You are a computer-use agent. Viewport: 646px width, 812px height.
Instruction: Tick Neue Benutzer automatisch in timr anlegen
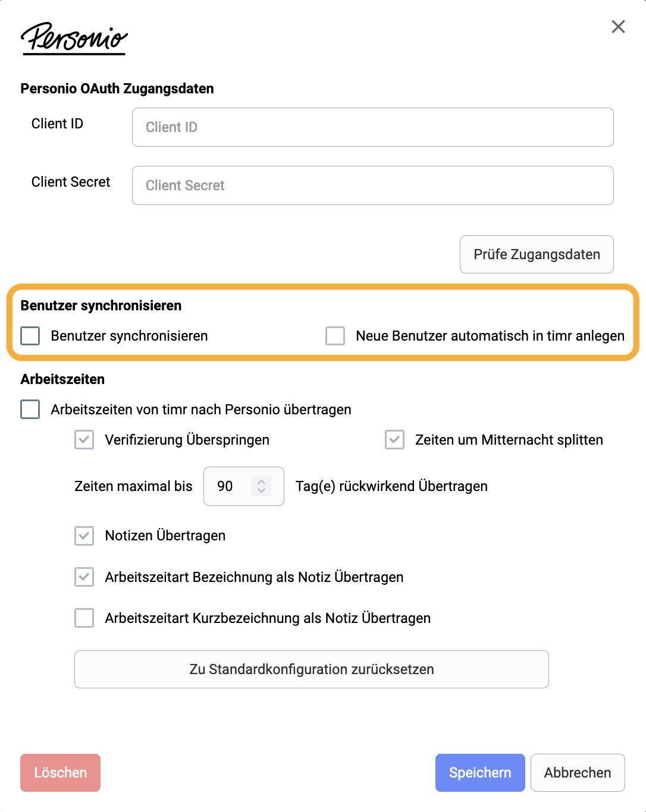tap(335, 336)
